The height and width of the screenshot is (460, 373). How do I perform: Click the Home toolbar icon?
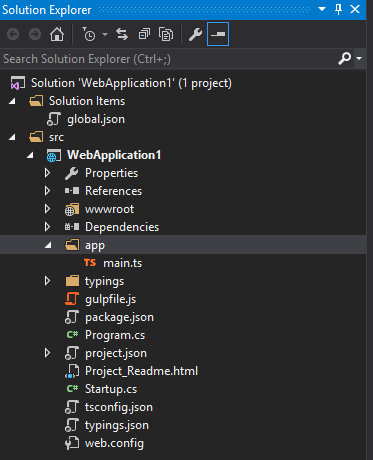pos(57,34)
